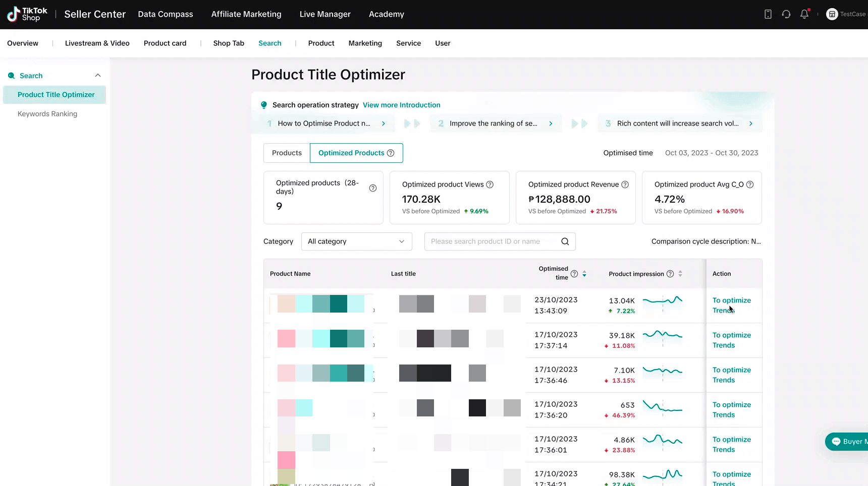
Task: Collapse the Search section in sidebar
Action: click(x=98, y=76)
